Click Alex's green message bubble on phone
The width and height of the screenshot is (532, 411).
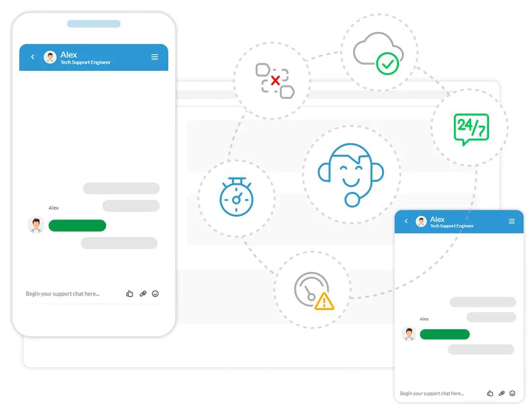click(x=77, y=225)
